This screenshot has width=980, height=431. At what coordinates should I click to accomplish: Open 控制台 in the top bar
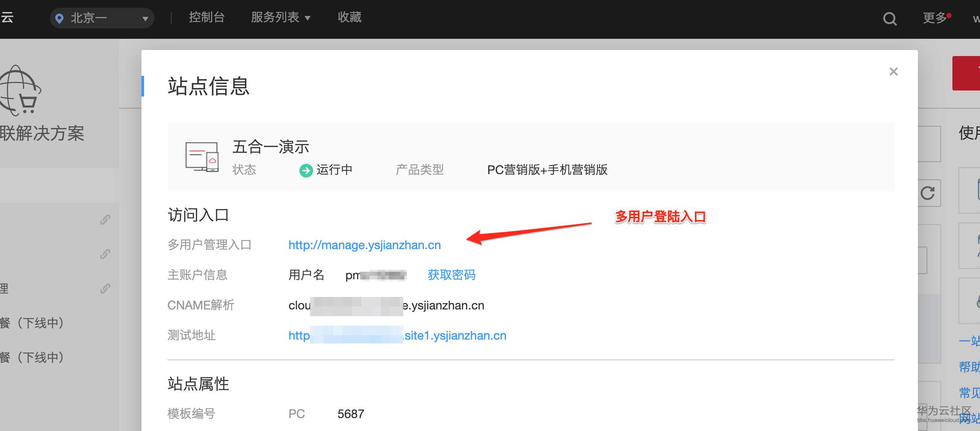coord(207,17)
